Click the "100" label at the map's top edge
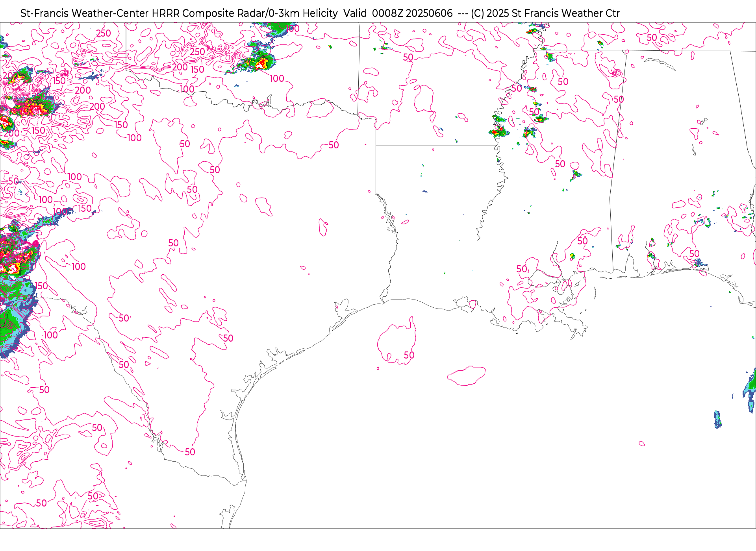 click(293, 28)
